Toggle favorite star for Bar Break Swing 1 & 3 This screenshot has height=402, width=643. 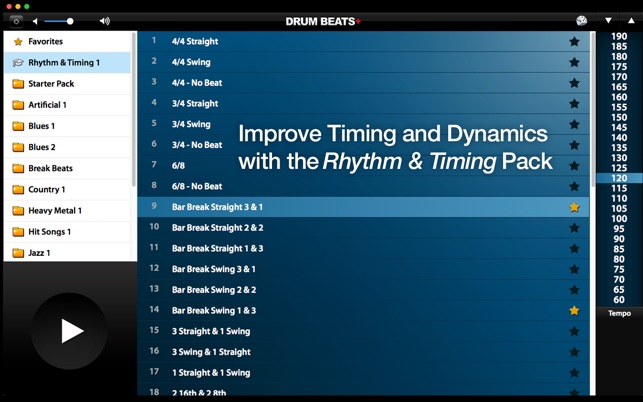click(574, 311)
